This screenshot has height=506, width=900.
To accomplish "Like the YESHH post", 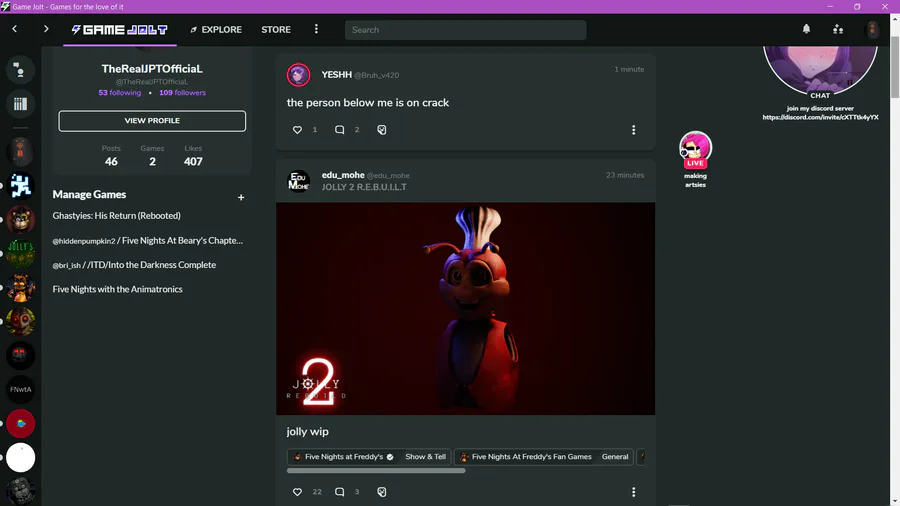I will [297, 130].
